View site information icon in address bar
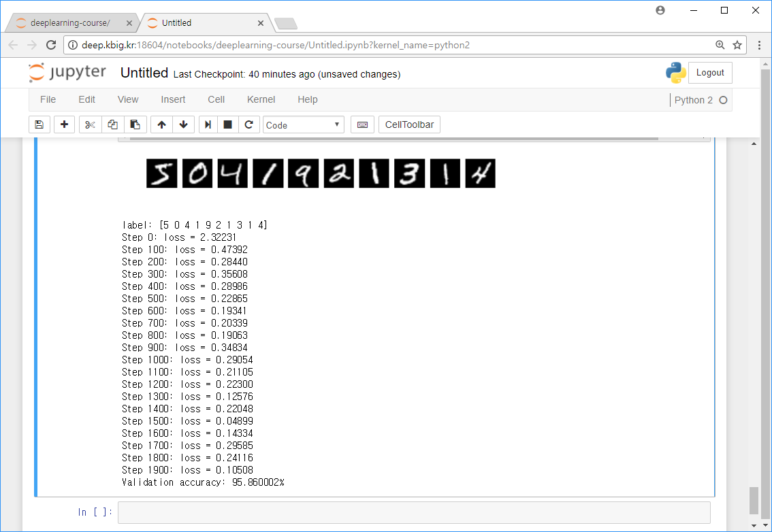The width and height of the screenshot is (772, 532). click(x=72, y=45)
